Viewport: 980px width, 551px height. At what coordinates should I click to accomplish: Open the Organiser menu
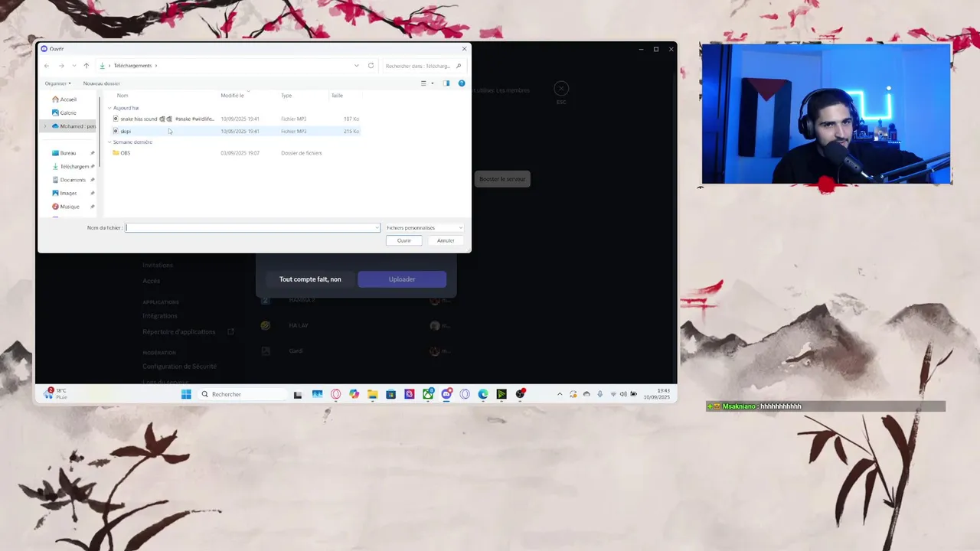coord(57,83)
